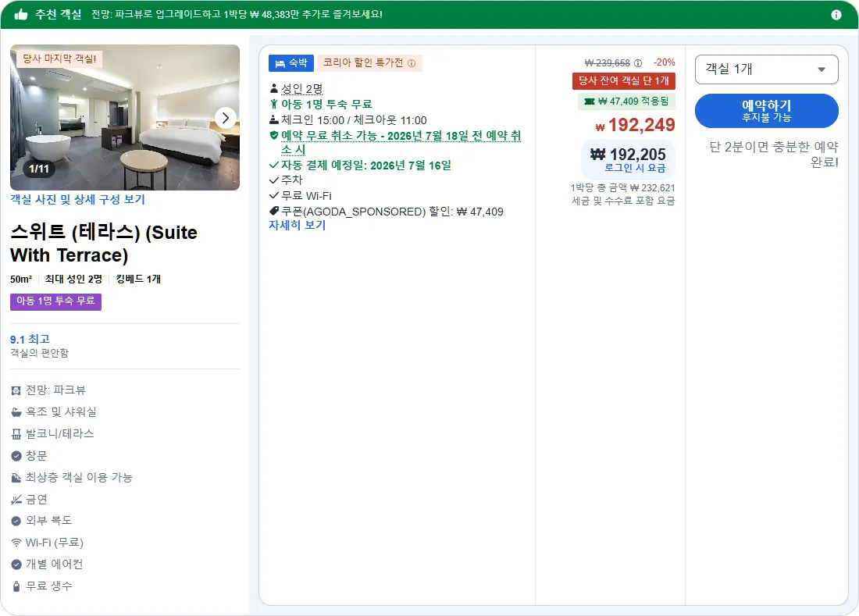The width and height of the screenshot is (859, 616).
Task: Click the 킹베드 1개 bed info
Action: 138,279
